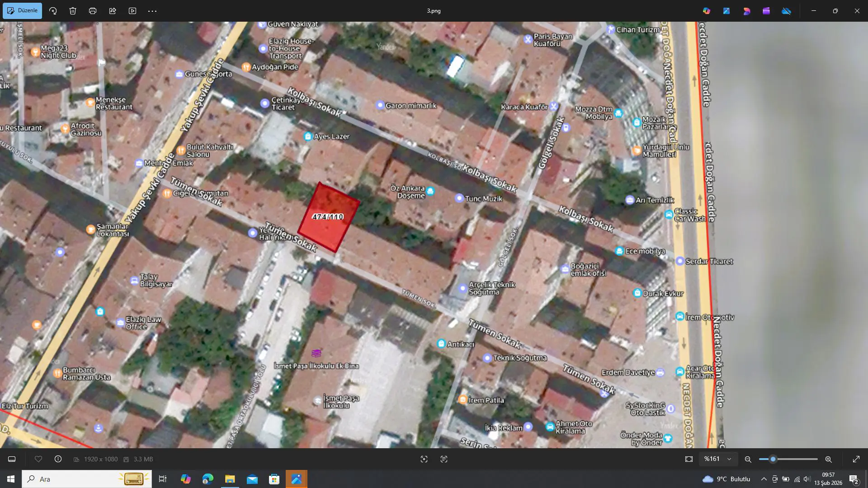
Task: Adjust the zoom slider handle
Action: click(x=773, y=459)
